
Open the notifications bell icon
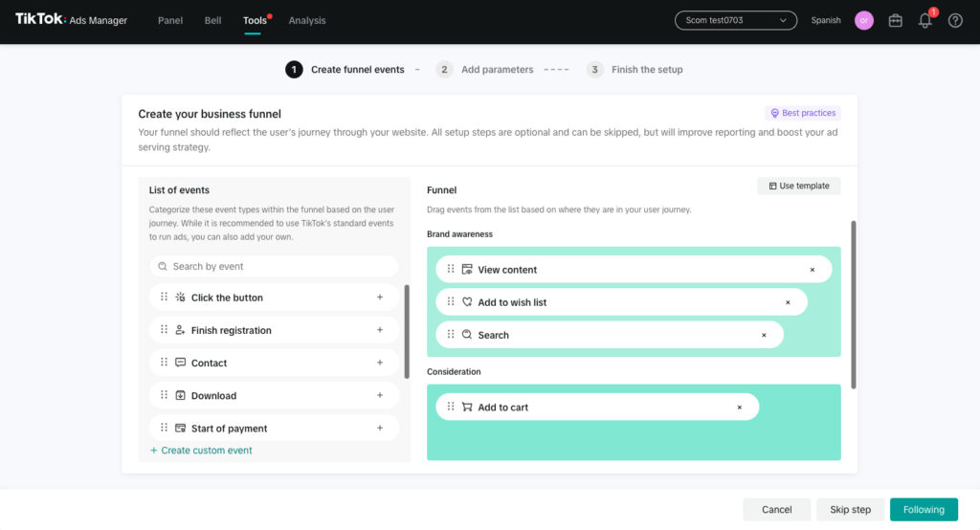[x=924, y=21]
